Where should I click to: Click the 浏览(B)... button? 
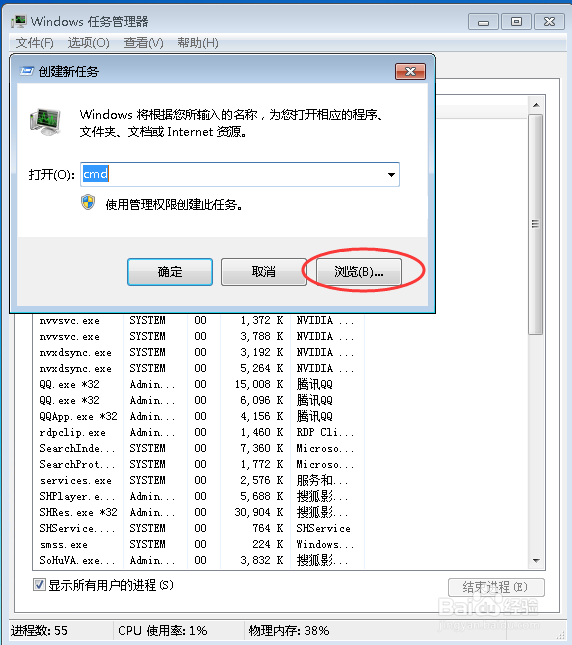tap(359, 272)
